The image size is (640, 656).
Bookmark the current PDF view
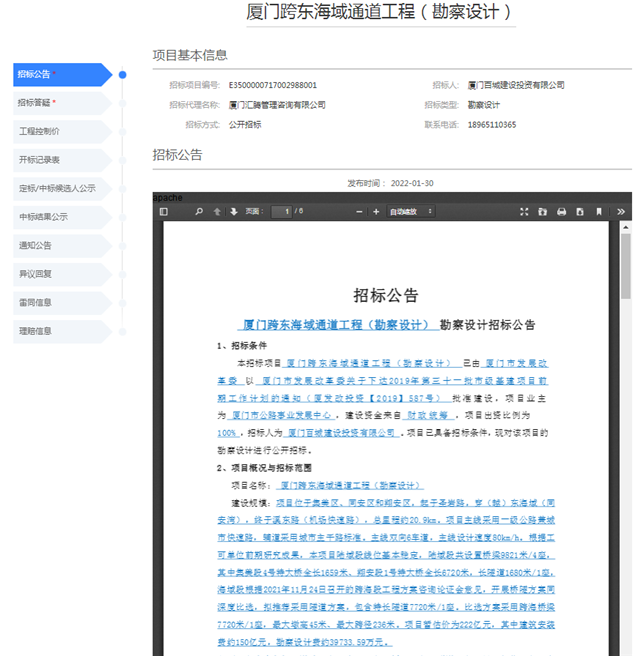[599, 212]
